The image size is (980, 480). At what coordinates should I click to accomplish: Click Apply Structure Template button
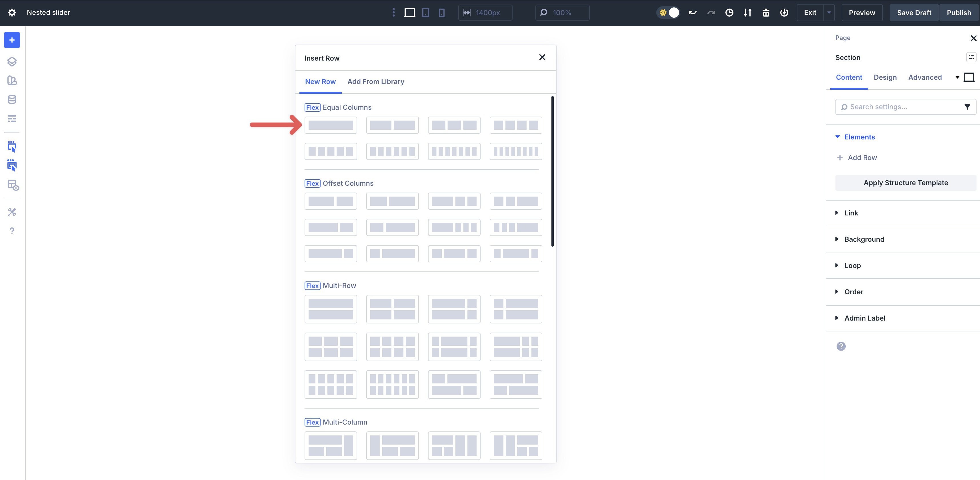(905, 183)
